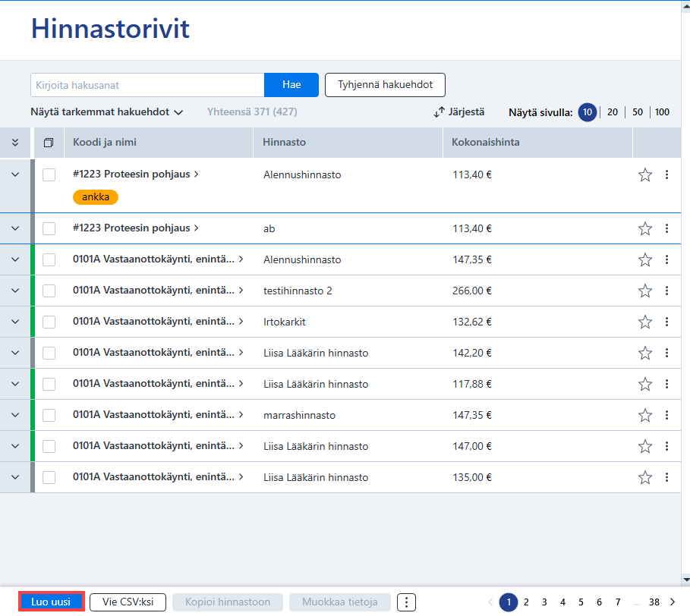Click Vie CSV:ksi export button
690x616 pixels.
tap(128, 602)
